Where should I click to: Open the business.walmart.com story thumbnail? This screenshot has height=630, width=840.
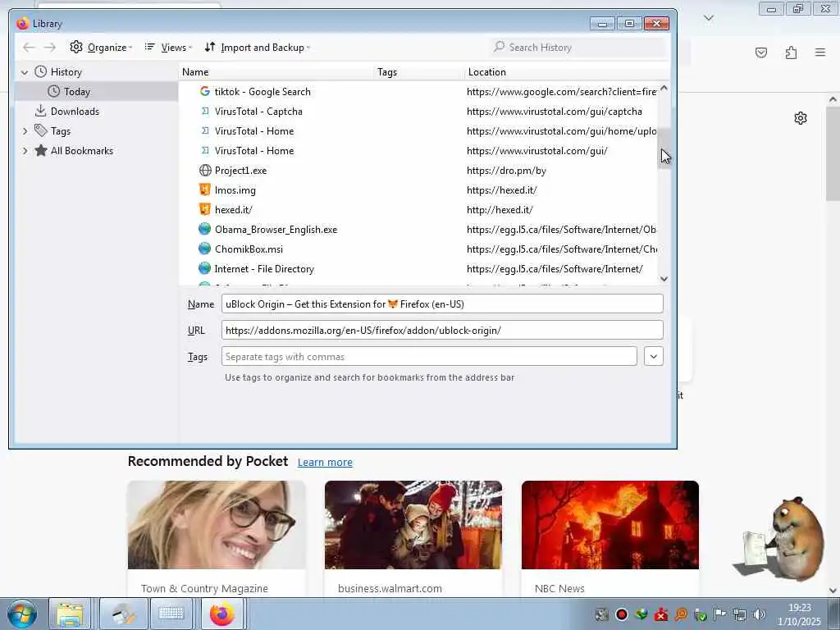tap(413, 525)
